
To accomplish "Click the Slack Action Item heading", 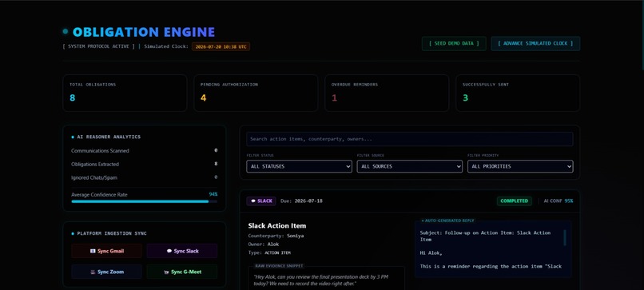I will pos(276,225).
